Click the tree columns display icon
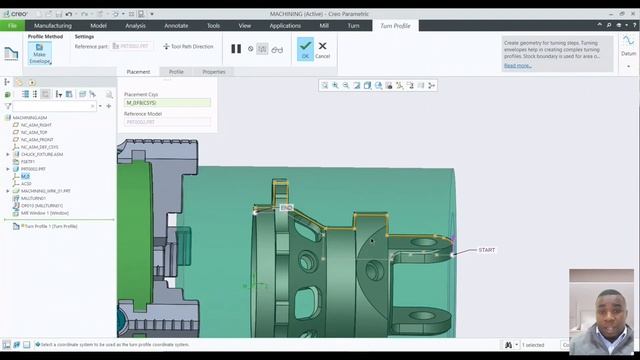This screenshot has height=360, width=640. pos(69,94)
